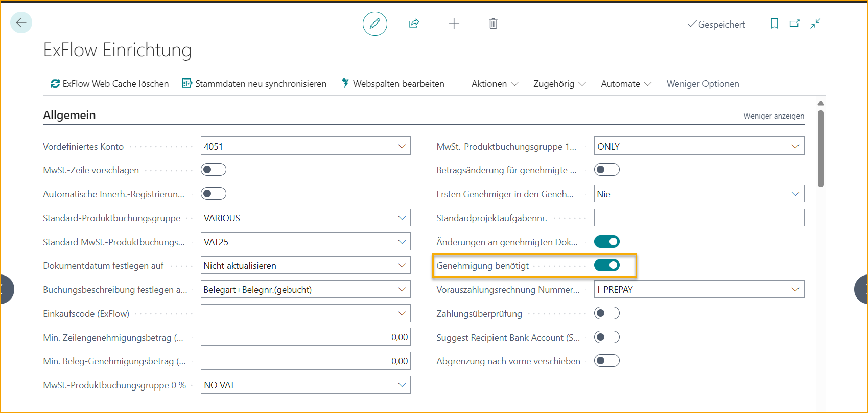The width and height of the screenshot is (868, 413).
Task: Enable Suggest Recipient Bank Account switch
Action: (607, 337)
